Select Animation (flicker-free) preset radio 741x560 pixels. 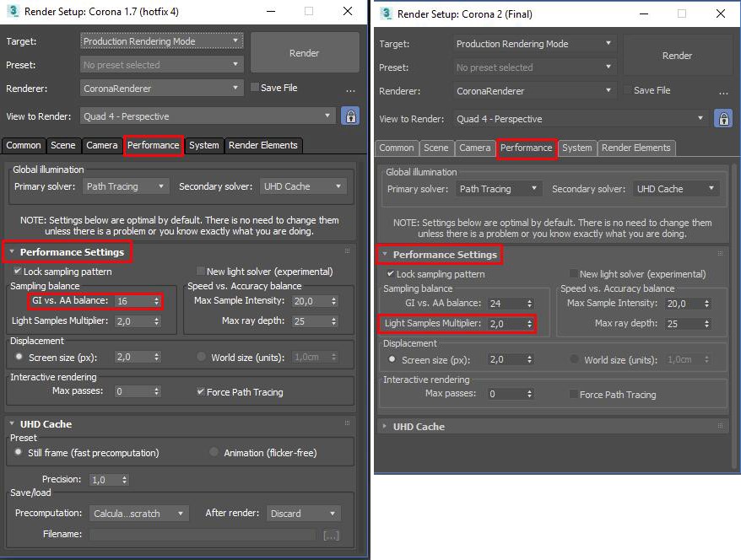214,452
